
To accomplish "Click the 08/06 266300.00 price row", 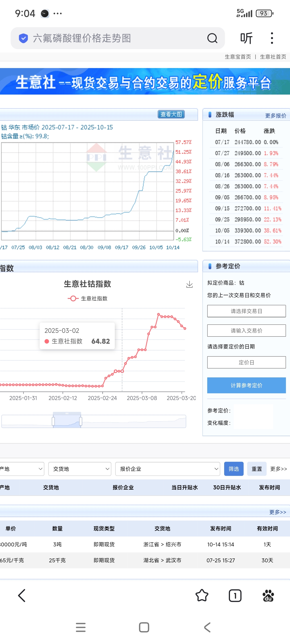I will point(247,164).
